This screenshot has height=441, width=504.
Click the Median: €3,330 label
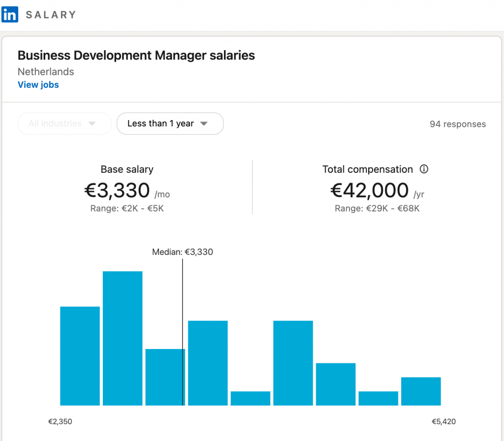(183, 252)
